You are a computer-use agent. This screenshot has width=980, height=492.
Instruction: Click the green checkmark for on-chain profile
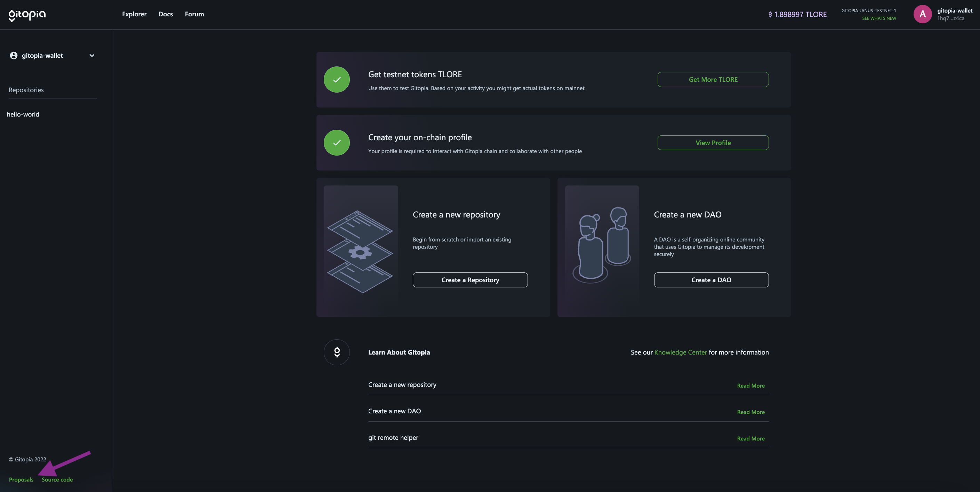[x=337, y=143]
